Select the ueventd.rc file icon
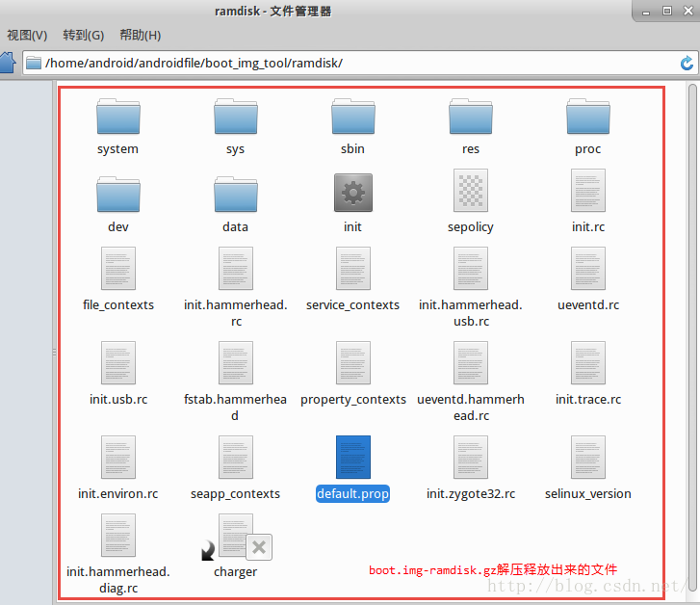 coord(588,268)
